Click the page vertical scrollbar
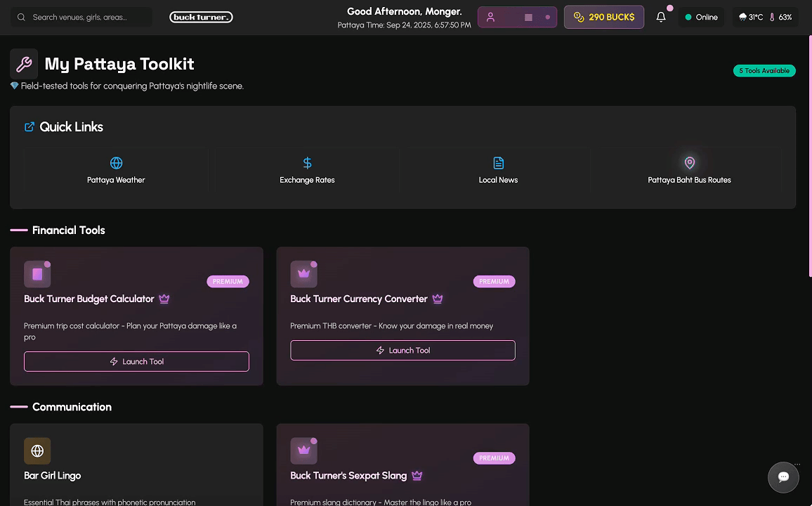Screen dimensions: 812x506 point(810,155)
